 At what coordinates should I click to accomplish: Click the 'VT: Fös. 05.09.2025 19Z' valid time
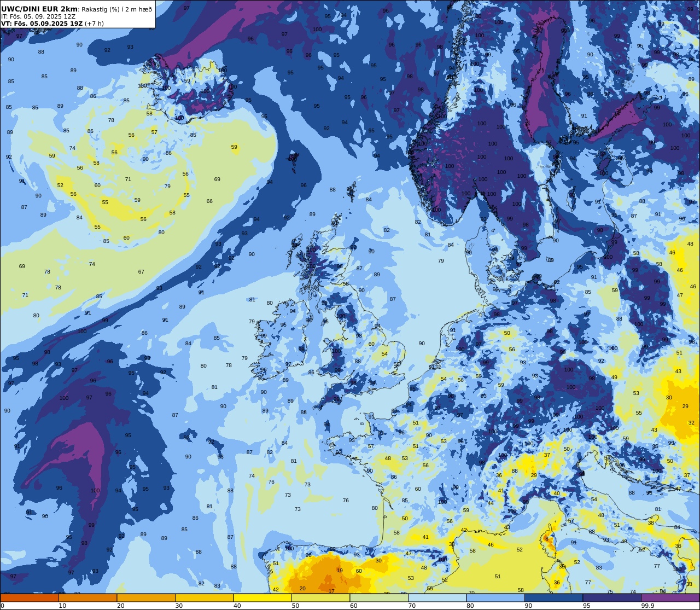(x=42, y=24)
